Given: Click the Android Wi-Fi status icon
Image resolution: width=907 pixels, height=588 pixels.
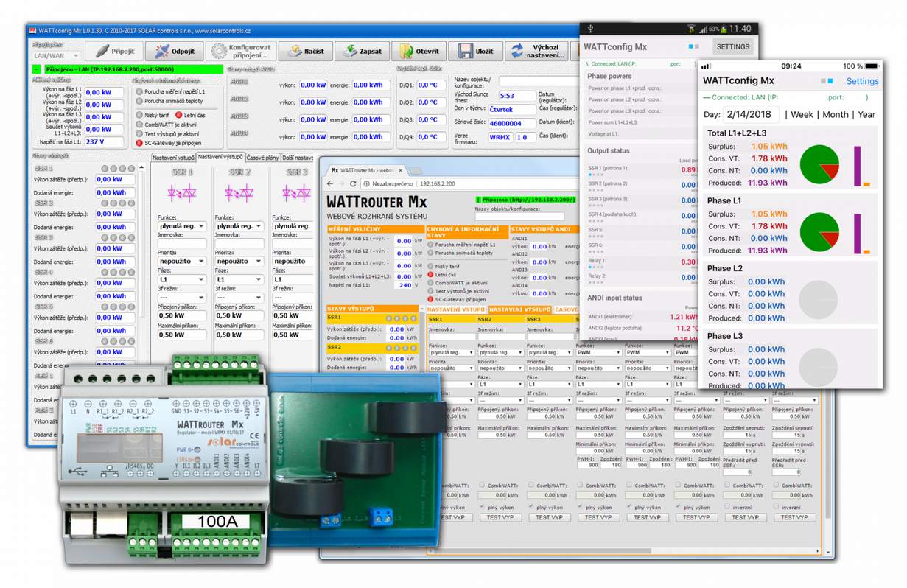Looking at the screenshot, I should 691,29.
